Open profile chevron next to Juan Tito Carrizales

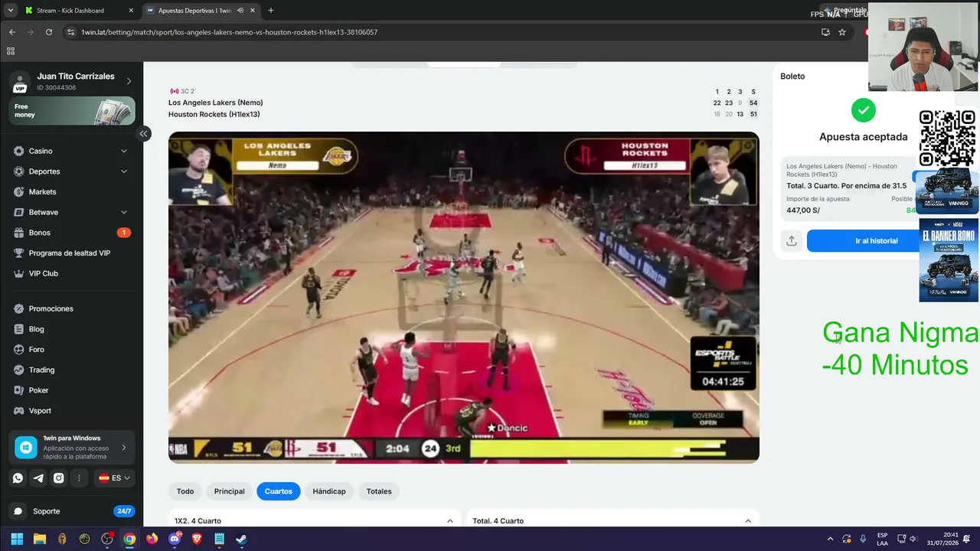point(129,81)
